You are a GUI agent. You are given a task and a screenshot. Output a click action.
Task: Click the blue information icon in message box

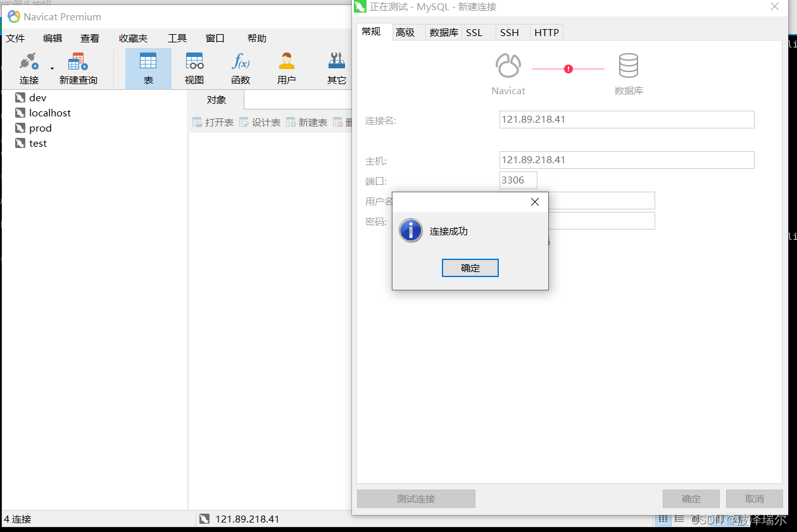(411, 231)
